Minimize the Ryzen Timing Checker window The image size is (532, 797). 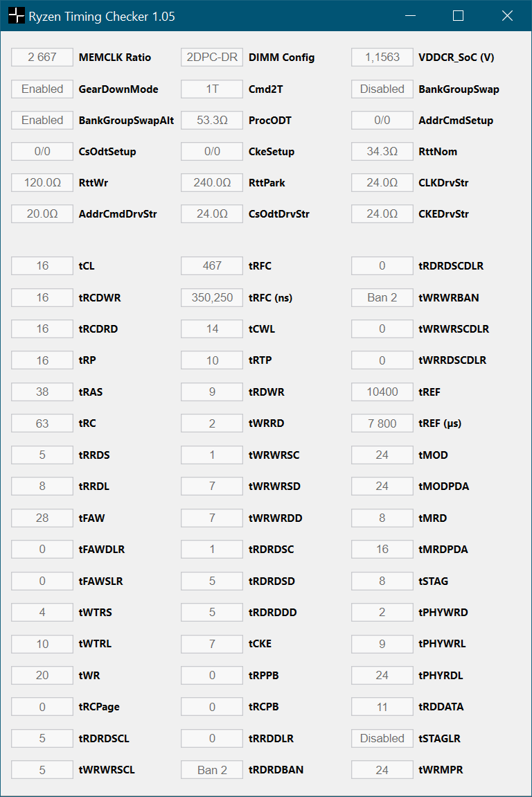(409, 16)
